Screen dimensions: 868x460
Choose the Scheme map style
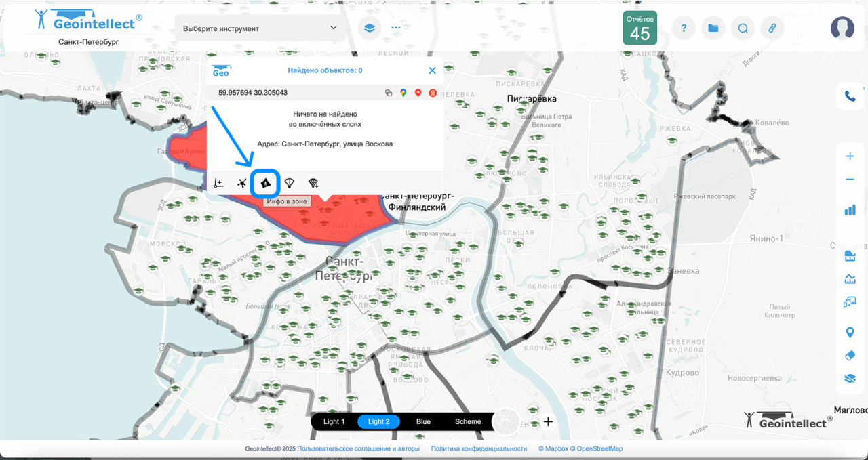(468, 421)
